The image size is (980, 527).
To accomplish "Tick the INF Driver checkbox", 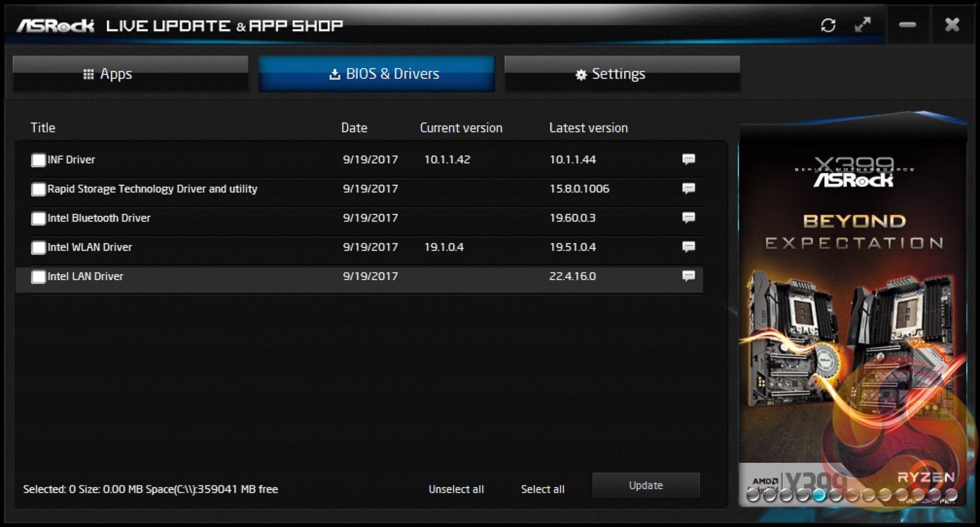I will click(38, 160).
